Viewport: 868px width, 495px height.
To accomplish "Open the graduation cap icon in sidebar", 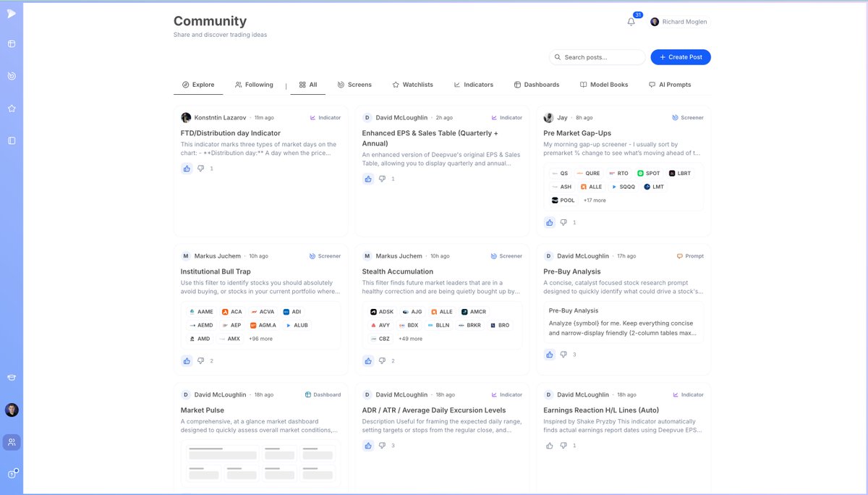I will 12,378.
